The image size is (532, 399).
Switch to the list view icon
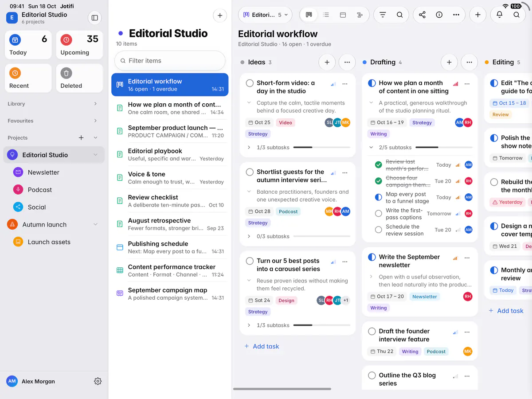pyautogui.click(x=326, y=15)
